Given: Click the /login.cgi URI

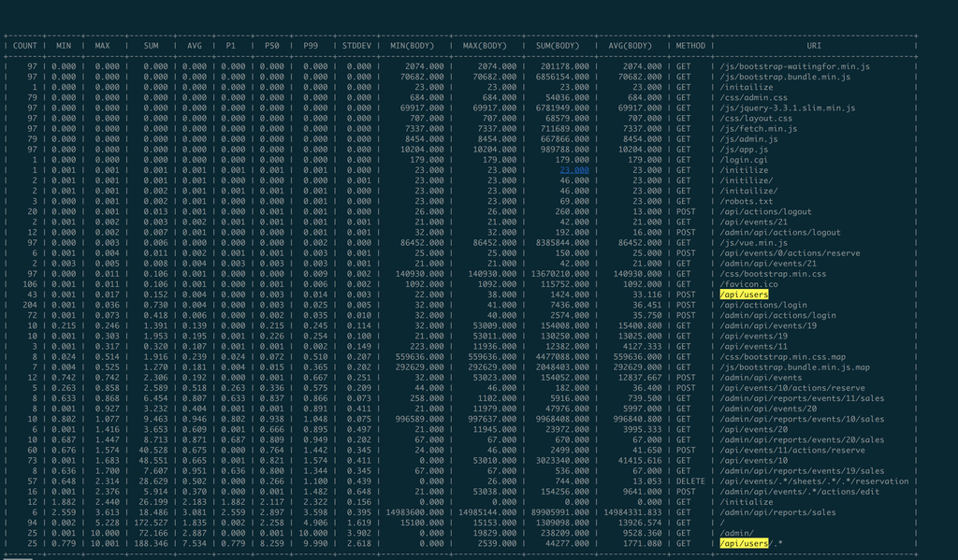Looking at the screenshot, I should tap(746, 160).
